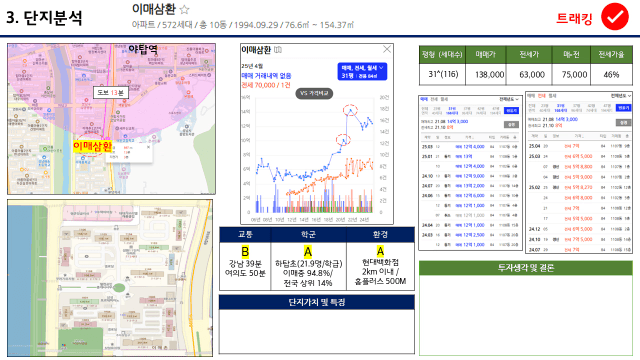Open 전체년도 dropdown in the 전세 transaction list
This screenshot has width=640, height=360.
tap(621, 96)
